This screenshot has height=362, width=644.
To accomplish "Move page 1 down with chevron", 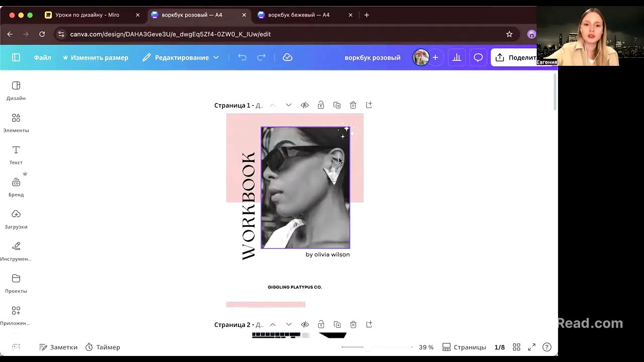I will pyautogui.click(x=289, y=105).
